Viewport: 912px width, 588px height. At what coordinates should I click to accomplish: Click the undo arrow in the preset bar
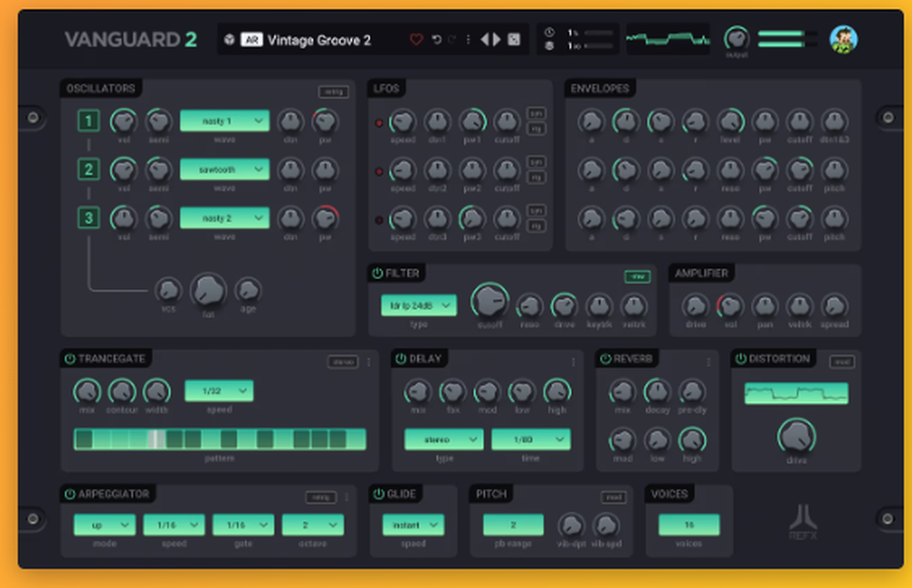[x=436, y=39]
